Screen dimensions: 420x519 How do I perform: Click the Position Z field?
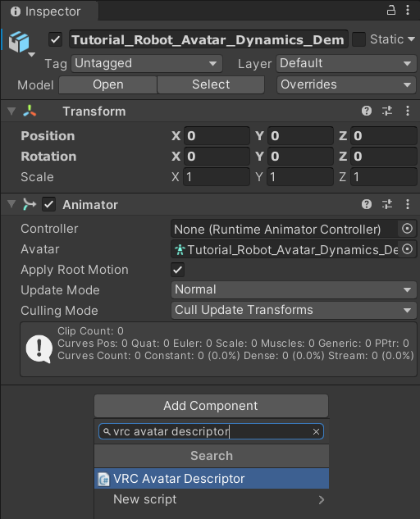[x=384, y=136]
